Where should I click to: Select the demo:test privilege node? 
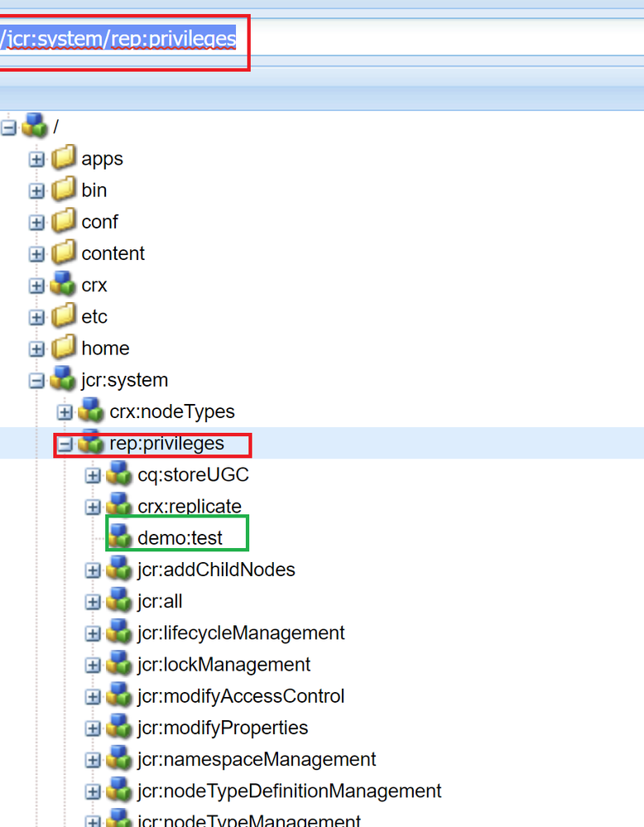tap(180, 538)
